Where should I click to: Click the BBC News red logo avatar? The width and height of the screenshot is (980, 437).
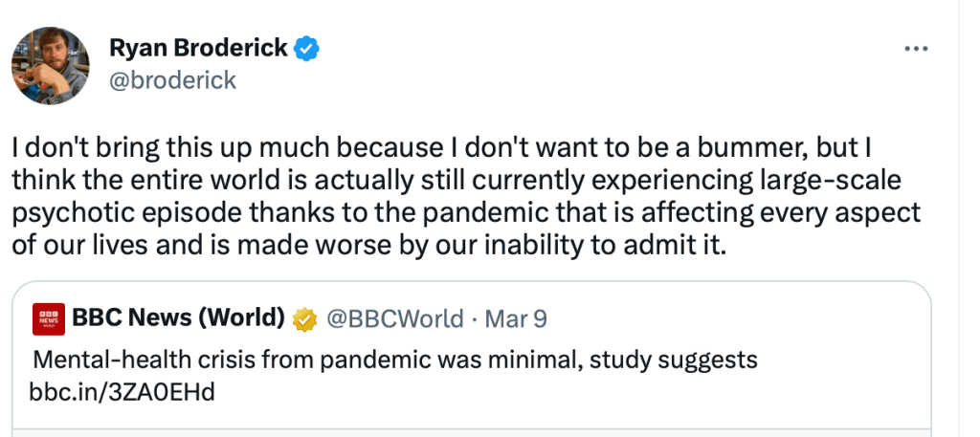tap(49, 319)
